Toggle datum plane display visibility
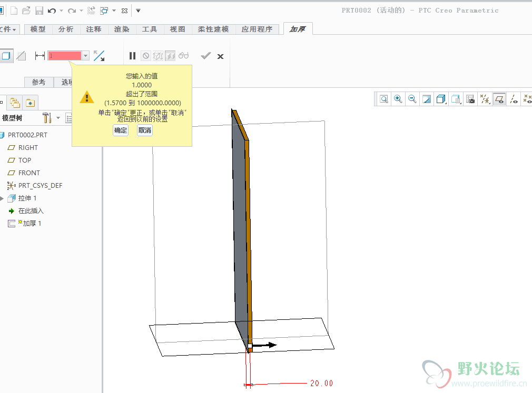Screen dimensions: 532x393 point(499,99)
